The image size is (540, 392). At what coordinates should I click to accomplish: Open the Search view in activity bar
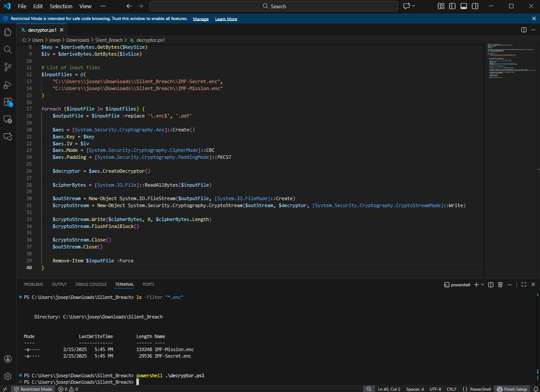[x=7, y=50]
